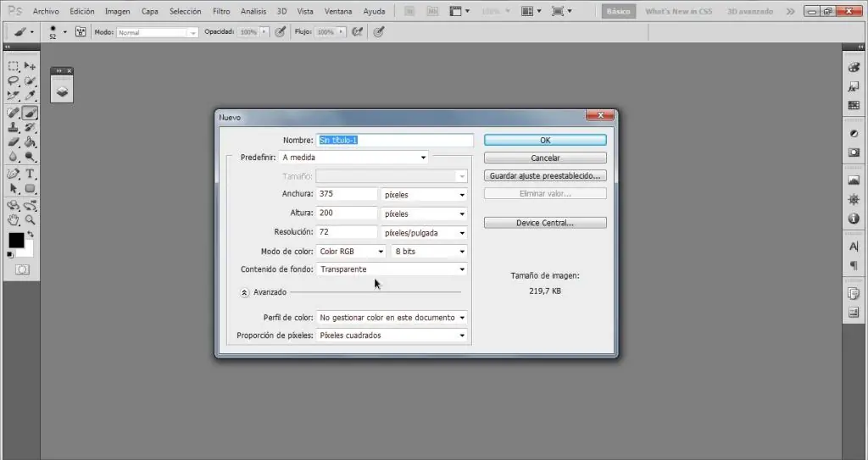Open the Filtro menu
Screen dimensions: 868x460
tap(221, 11)
